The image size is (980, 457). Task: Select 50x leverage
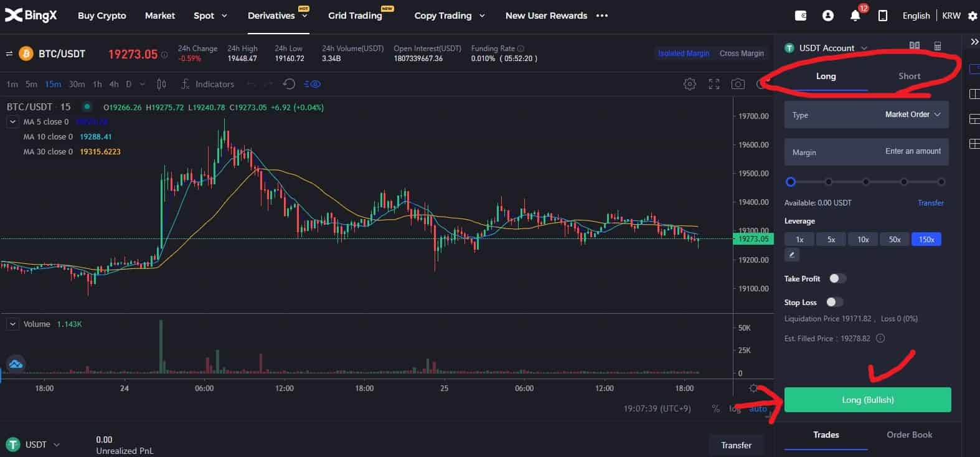pyautogui.click(x=895, y=239)
